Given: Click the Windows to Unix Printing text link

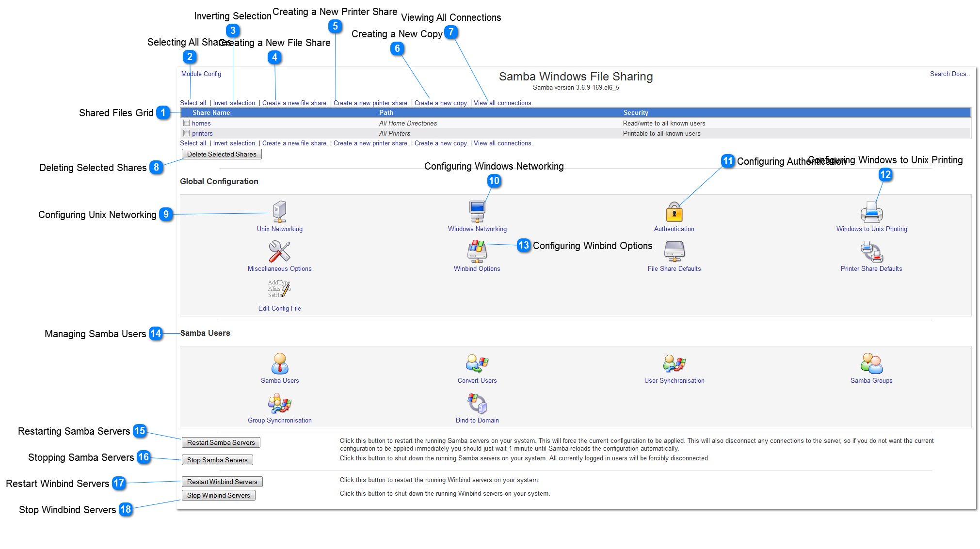Looking at the screenshot, I should tap(871, 229).
